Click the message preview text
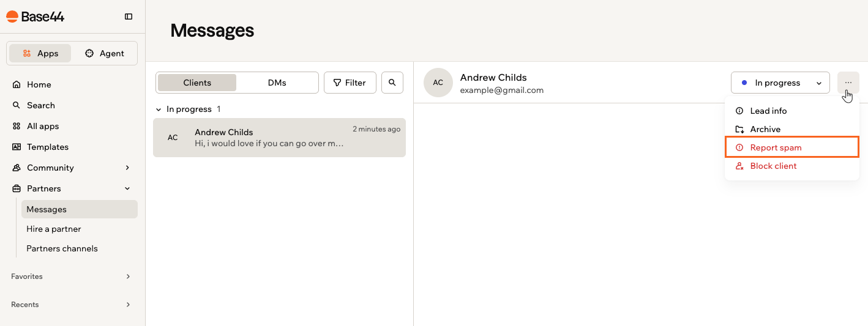This screenshot has width=868, height=326. click(269, 144)
